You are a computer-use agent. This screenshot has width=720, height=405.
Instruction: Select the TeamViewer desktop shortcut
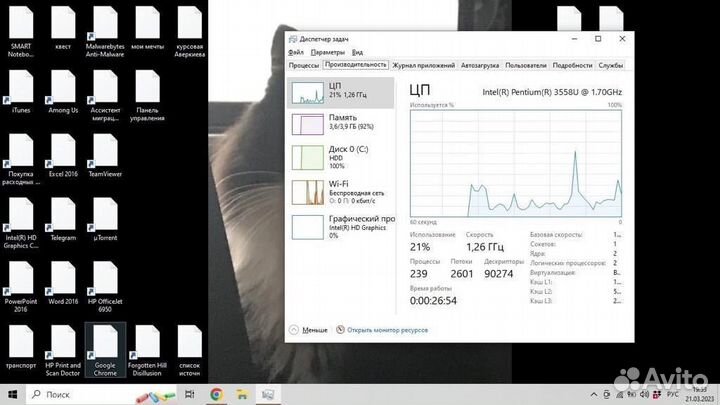tap(105, 155)
